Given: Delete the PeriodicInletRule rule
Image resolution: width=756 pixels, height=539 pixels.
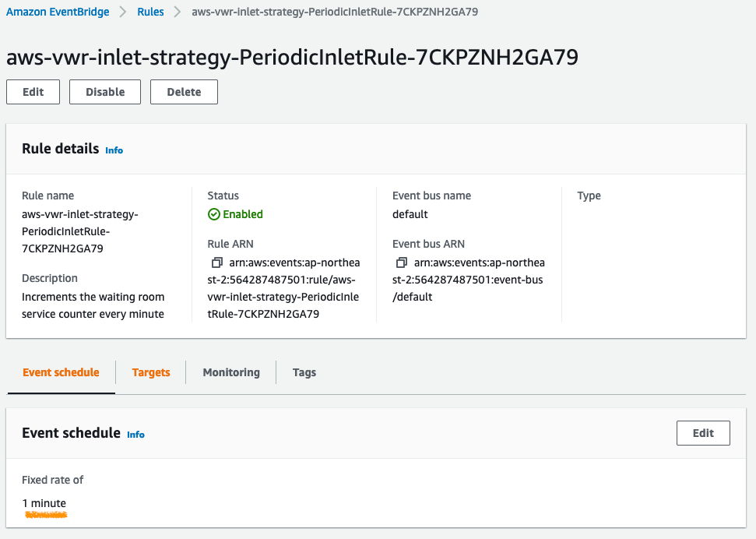Looking at the screenshot, I should point(184,92).
